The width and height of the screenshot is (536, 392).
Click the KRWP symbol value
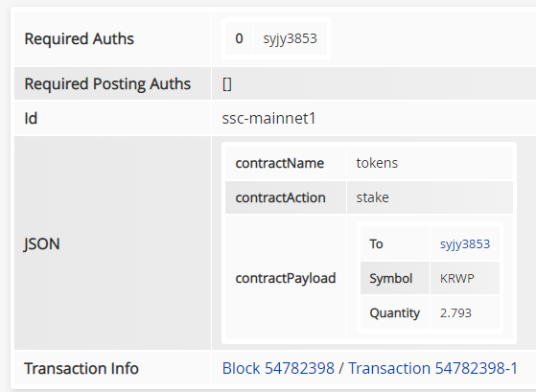pos(457,279)
